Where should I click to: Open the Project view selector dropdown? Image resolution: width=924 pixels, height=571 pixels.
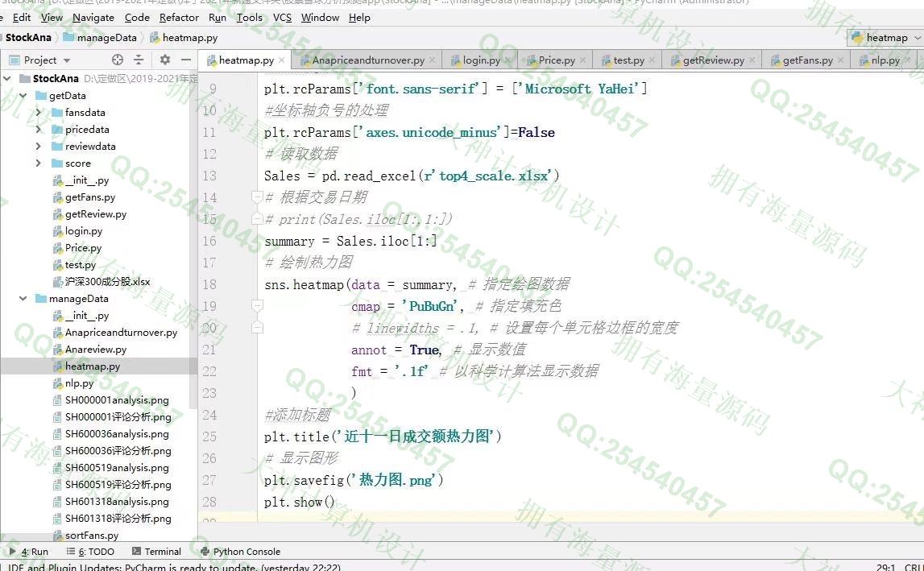point(40,60)
